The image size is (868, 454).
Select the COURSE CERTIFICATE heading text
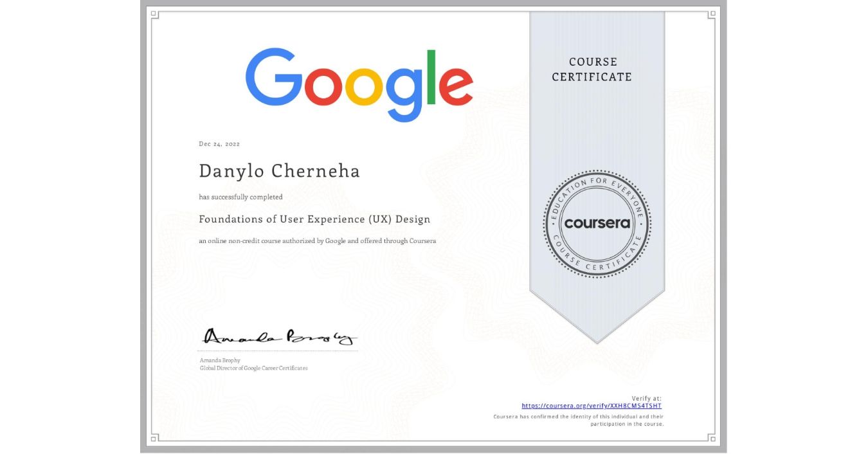592,69
